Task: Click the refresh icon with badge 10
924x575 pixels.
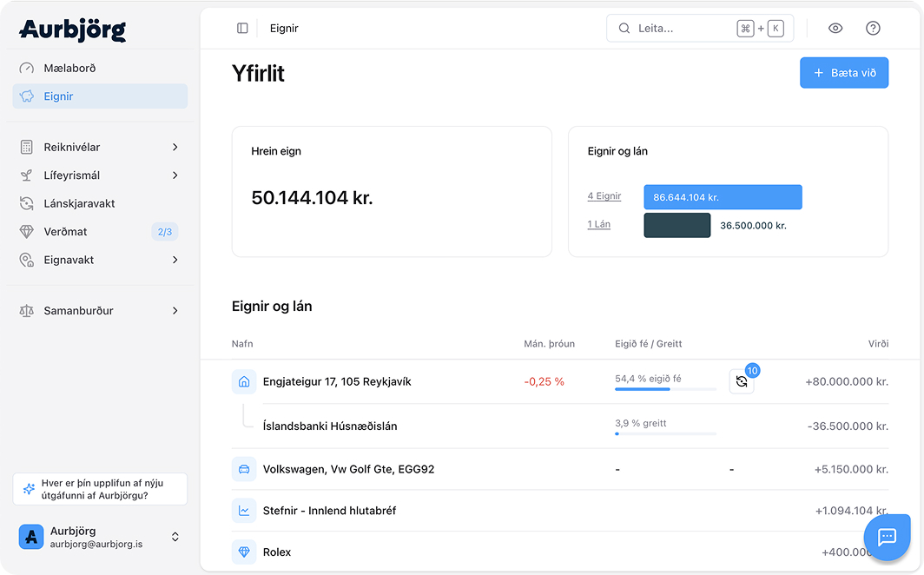Action: pos(742,382)
